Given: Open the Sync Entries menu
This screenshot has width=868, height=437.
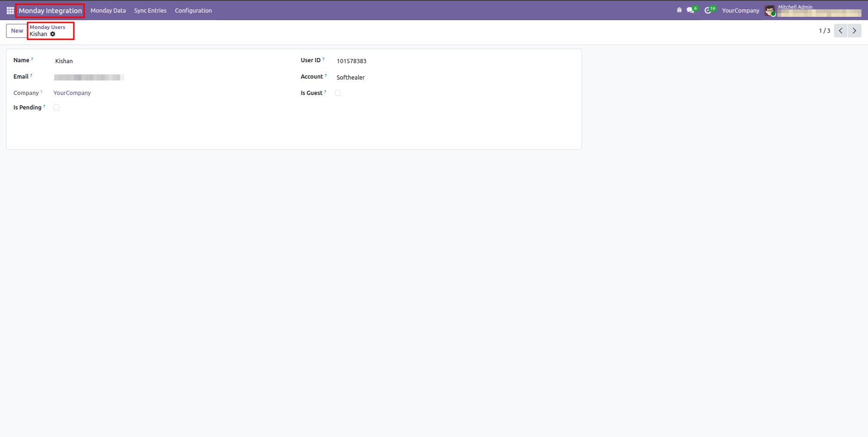Looking at the screenshot, I should point(150,10).
